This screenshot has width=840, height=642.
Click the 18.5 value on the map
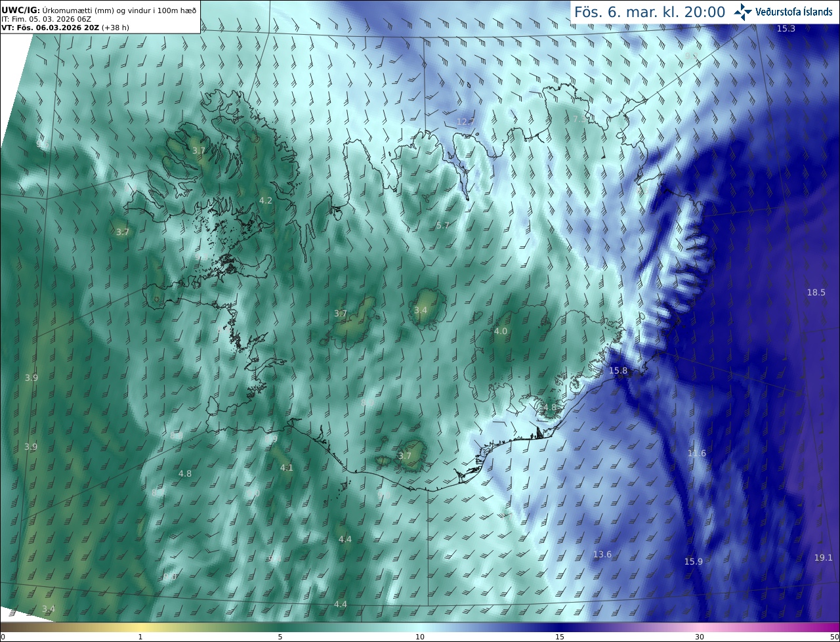click(x=816, y=292)
